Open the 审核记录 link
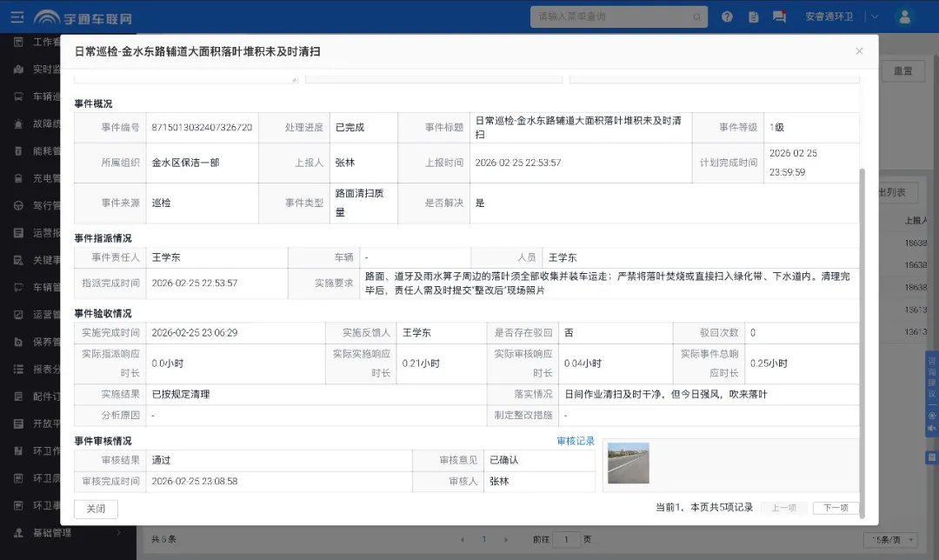 point(576,441)
